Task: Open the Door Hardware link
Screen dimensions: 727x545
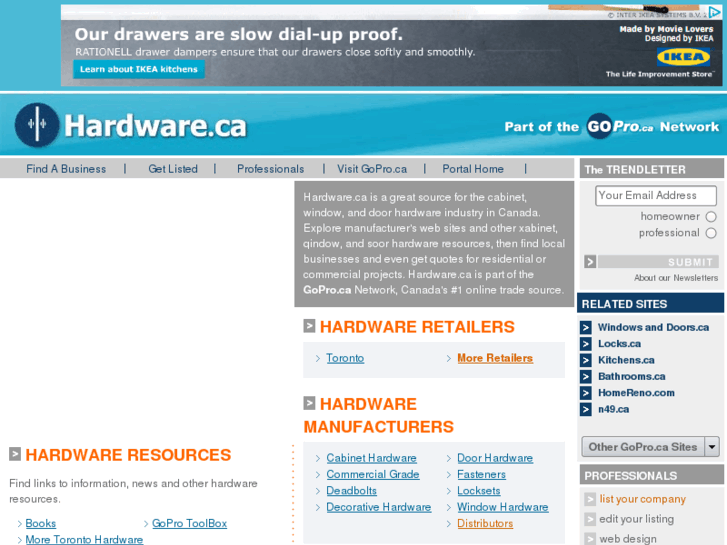Action: click(x=495, y=458)
